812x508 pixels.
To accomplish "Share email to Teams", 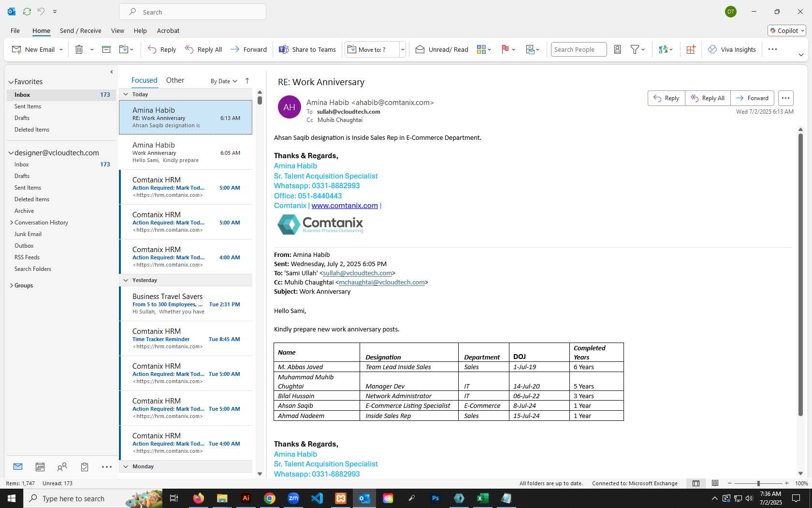I will pyautogui.click(x=307, y=49).
